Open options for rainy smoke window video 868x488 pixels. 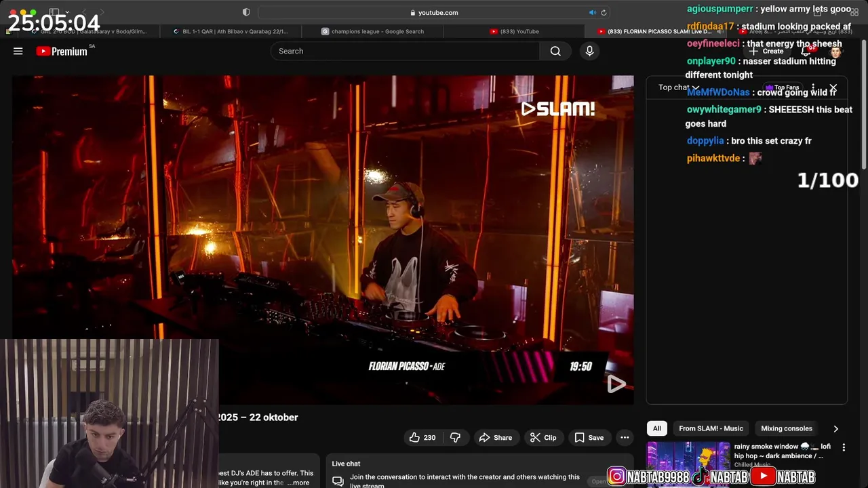click(x=844, y=447)
